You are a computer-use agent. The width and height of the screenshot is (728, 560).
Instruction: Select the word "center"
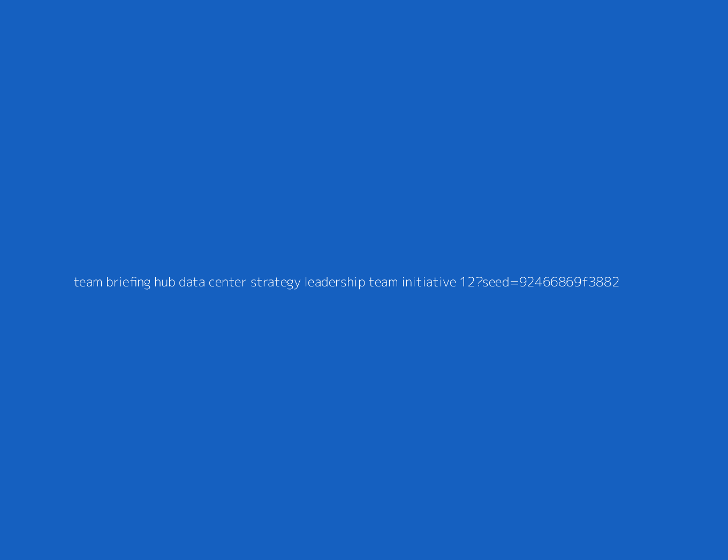227,283
